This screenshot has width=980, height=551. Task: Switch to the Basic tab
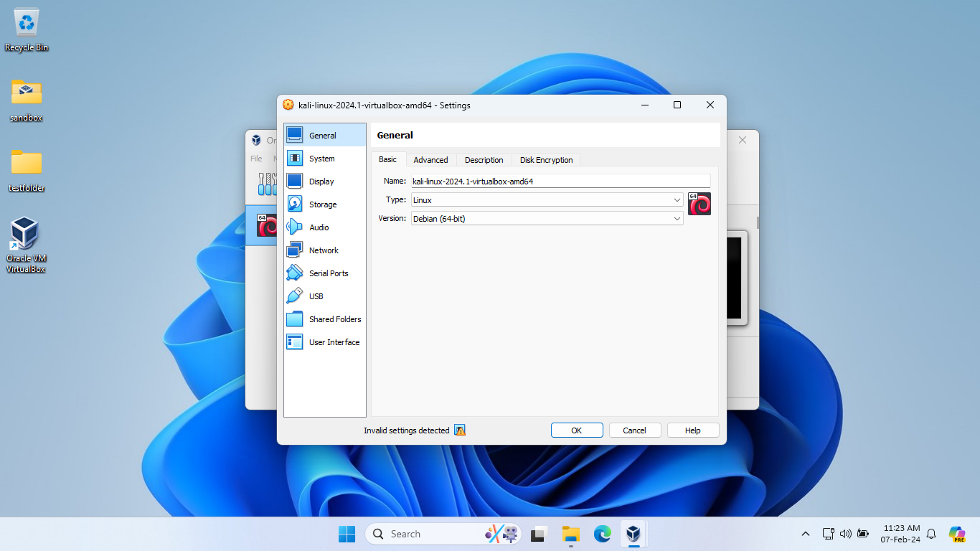387,159
